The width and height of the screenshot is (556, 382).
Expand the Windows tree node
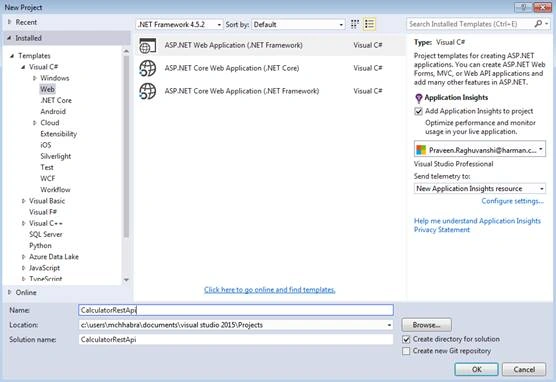click(x=34, y=78)
